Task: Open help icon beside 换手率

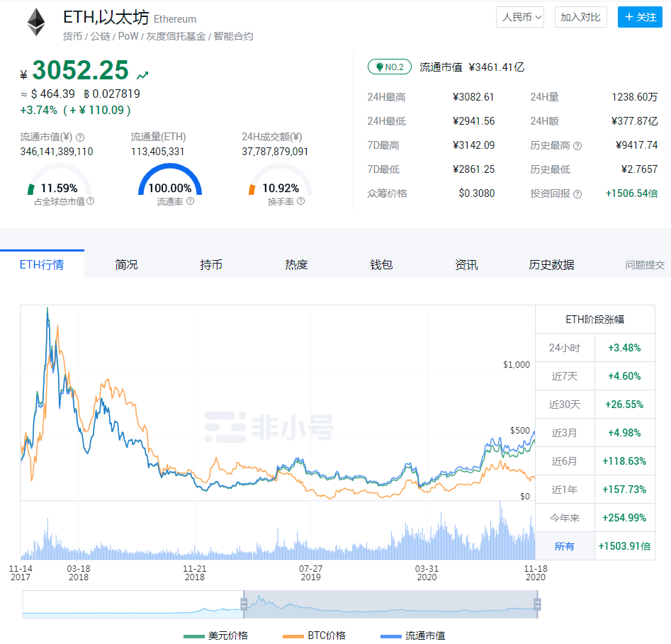Action: click(301, 201)
